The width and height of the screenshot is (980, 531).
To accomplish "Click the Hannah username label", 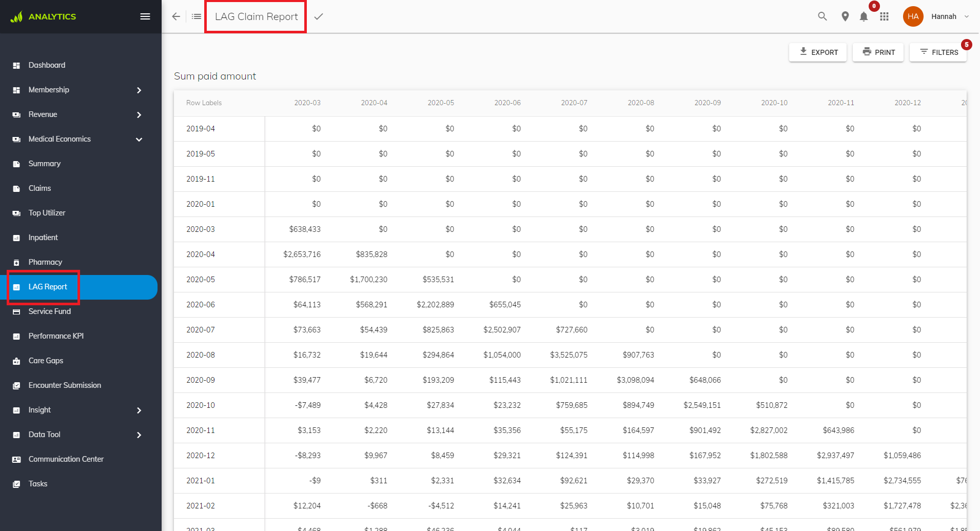I will pos(944,16).
